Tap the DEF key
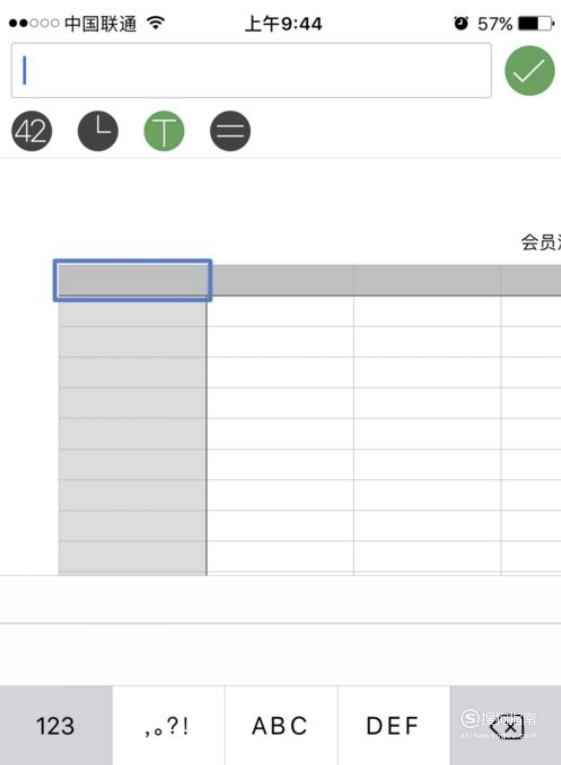This screenshot has height=765, width=561. coord(393,725)
